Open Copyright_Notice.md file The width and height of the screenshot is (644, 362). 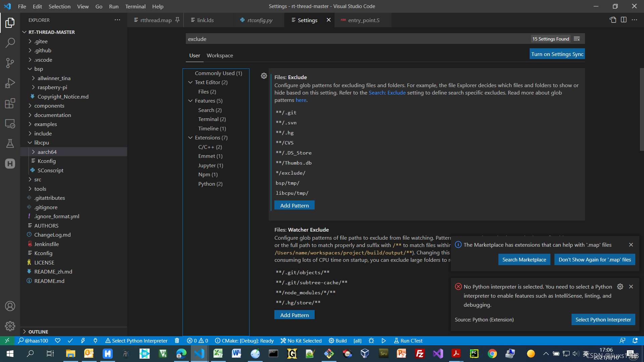pyautogui.click(x=63, y=97)
